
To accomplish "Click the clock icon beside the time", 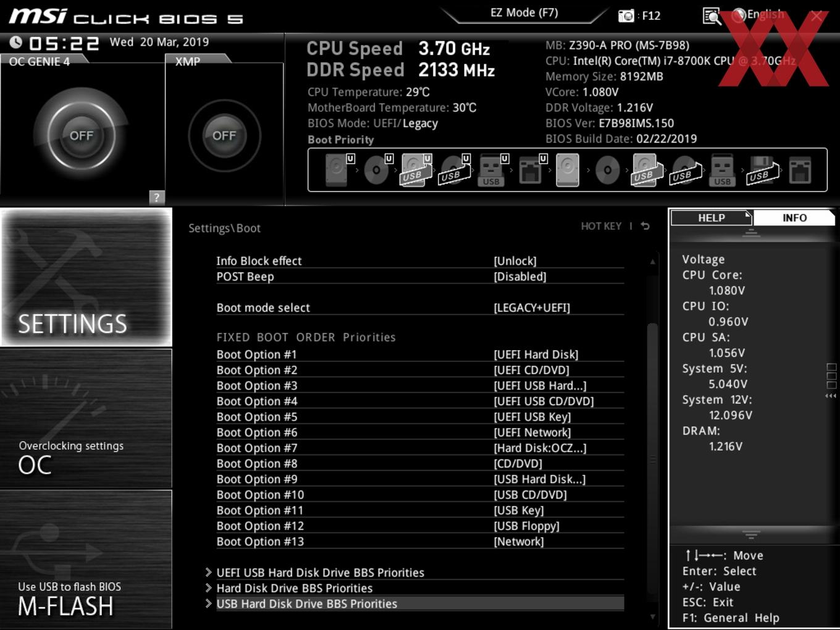I will [16, 42].
